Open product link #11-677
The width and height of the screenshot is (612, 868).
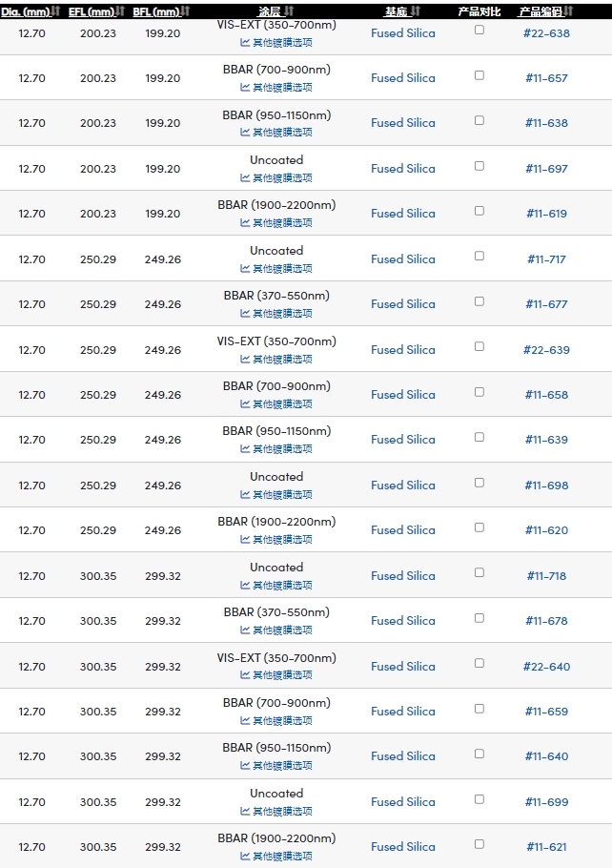tap(547, 304)
